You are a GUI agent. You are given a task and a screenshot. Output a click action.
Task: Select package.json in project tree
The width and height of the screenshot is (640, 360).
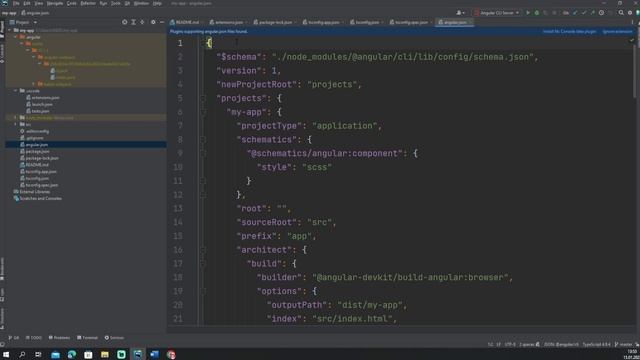tap(34, 151)
